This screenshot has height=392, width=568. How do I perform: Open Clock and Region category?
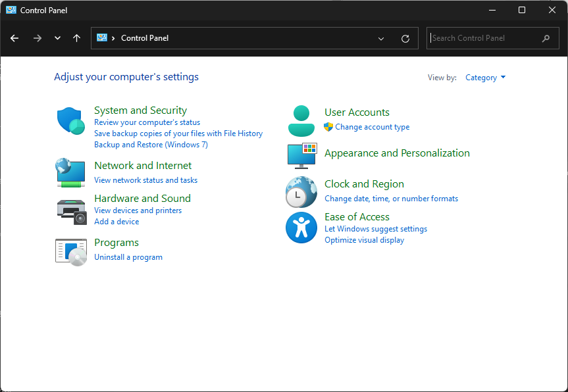[x=364, y=184]
